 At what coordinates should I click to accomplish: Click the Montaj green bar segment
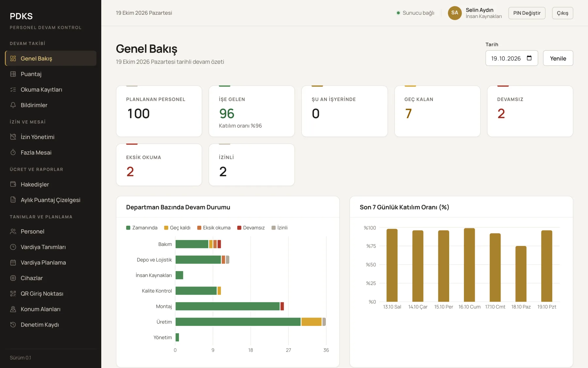click(228, 306)
